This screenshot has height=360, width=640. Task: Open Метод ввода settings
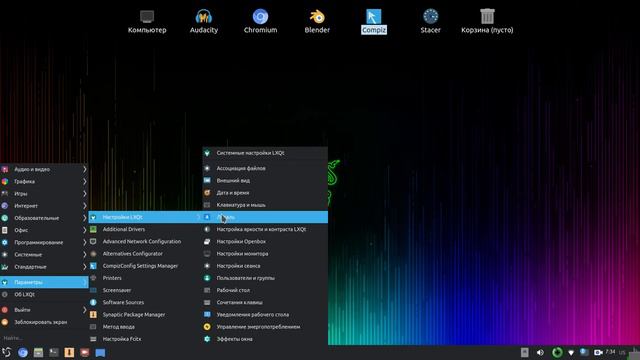click(146, 327)
